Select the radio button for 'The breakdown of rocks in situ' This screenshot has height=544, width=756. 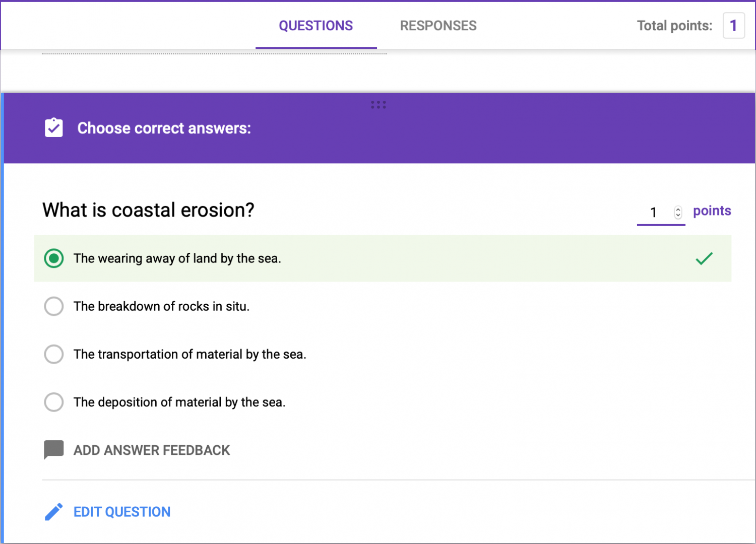53,306
